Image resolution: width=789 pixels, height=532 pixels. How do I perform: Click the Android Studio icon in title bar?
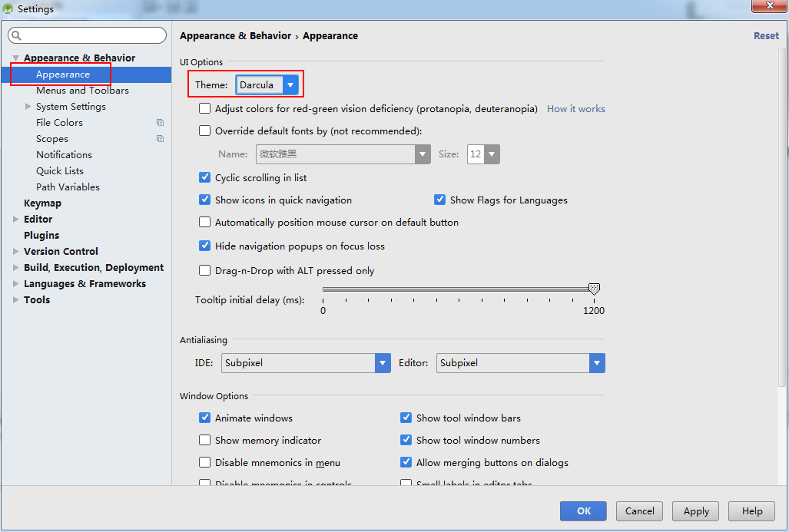tap(8, 9)
